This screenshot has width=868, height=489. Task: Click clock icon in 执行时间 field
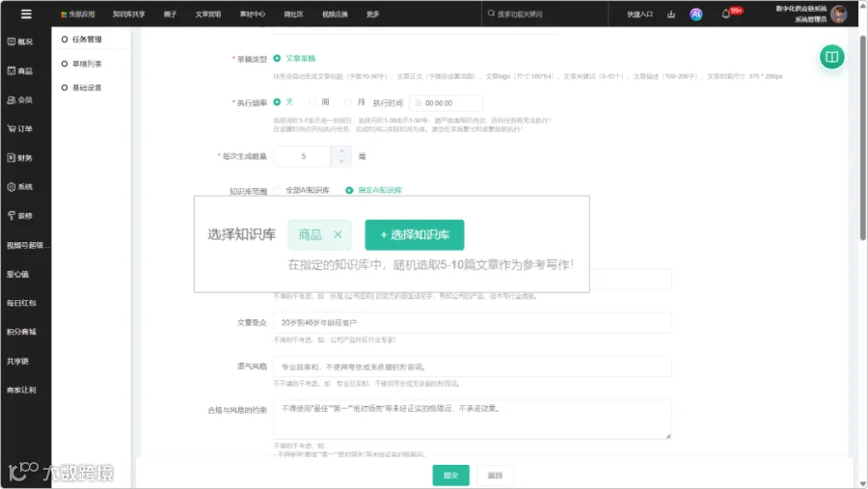click(419, 103)
